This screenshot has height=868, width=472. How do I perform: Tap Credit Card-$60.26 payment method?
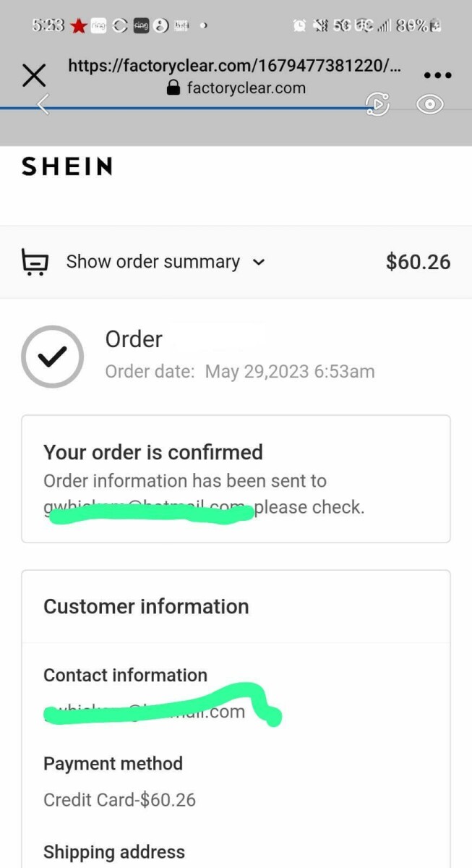tap(119, 800)
